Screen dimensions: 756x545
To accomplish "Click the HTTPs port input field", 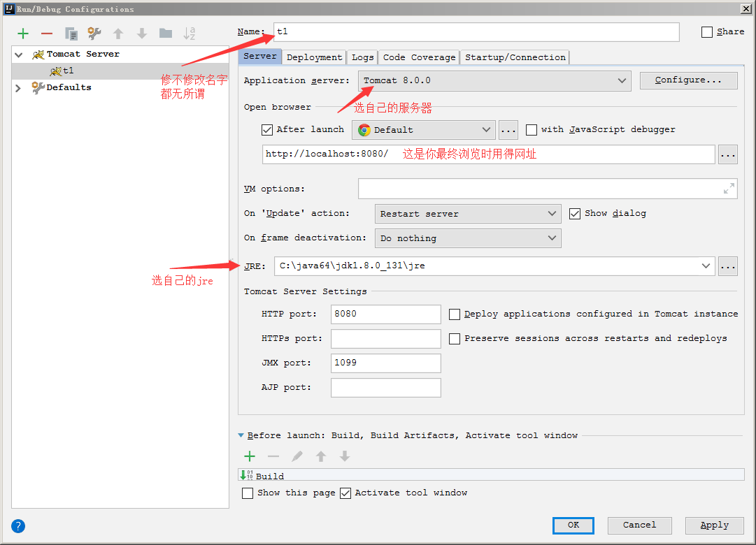I will [386, 339].
